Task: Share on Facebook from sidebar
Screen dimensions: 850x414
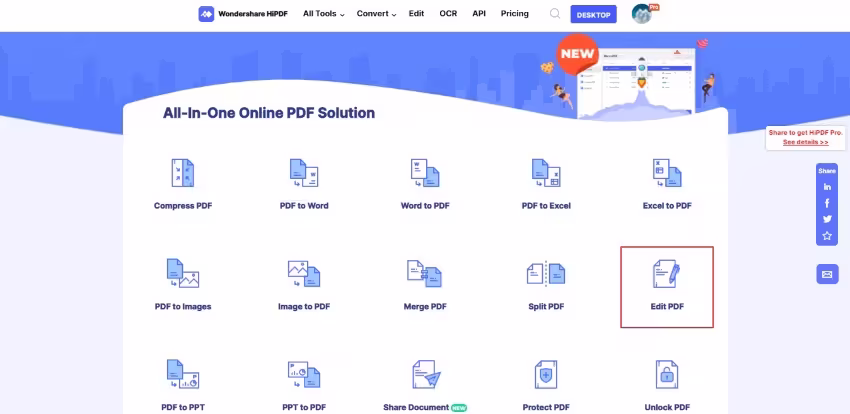Action: [827, 203]
